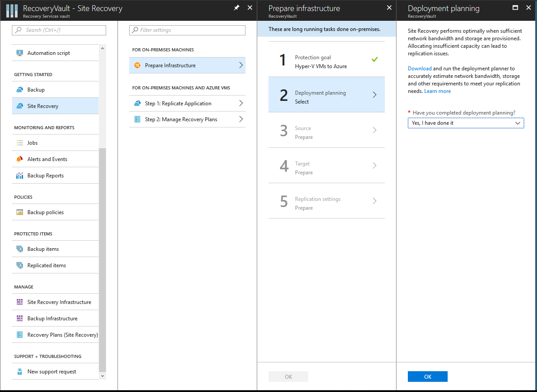The width and height of the screenshot is (537, 392).
Task: Click the Manage Recovery Plans icon
Action: [x=137, y=119]
